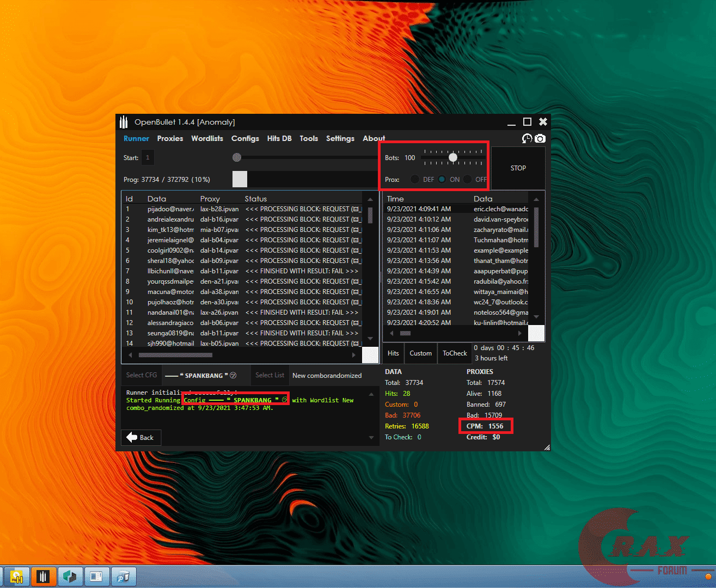Viewport: 716px width, 588px height.
Task: Click the resize grip in the bottom-right corner
Action: [x=547, y=447]
